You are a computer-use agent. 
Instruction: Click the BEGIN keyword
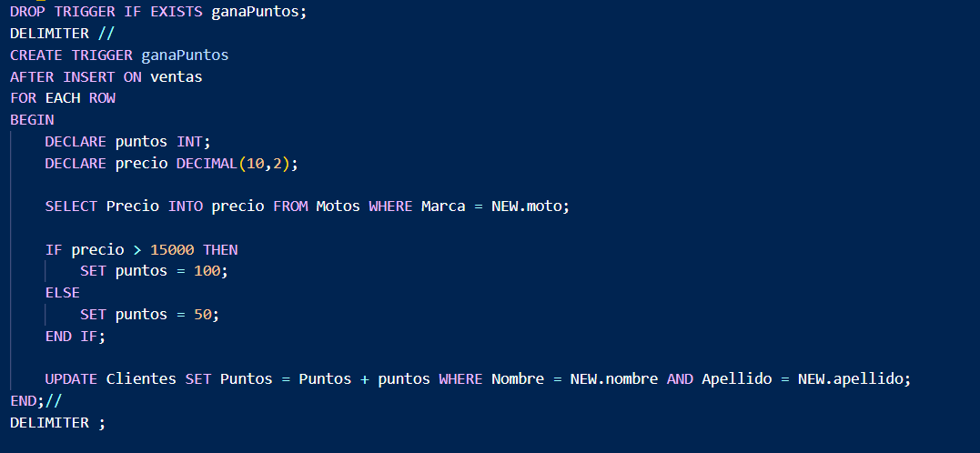[x=32, y=120]
